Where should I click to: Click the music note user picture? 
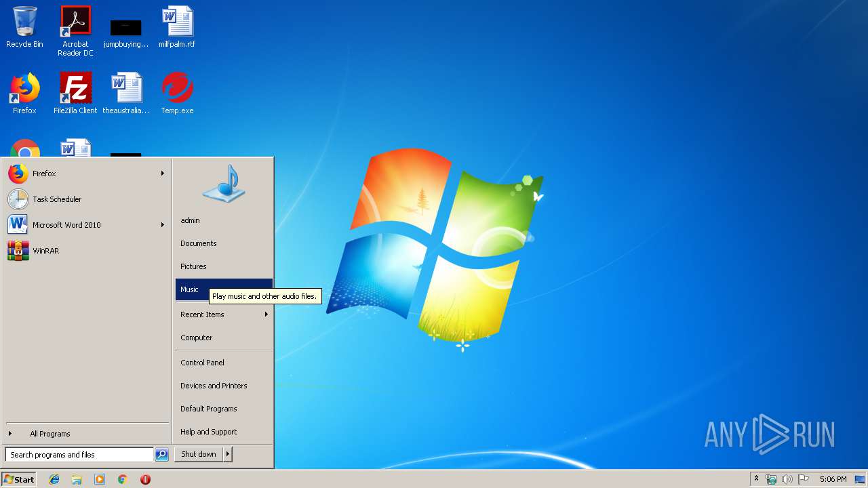click(x=224, y=184)
